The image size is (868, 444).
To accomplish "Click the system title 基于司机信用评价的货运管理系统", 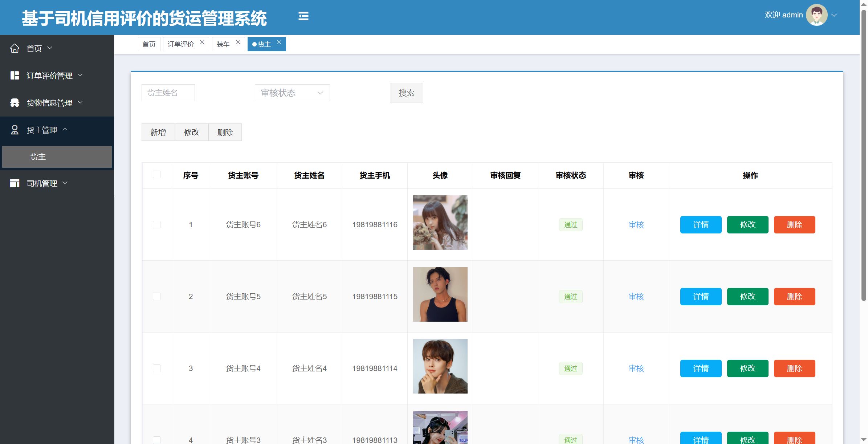I will point(144,18).
